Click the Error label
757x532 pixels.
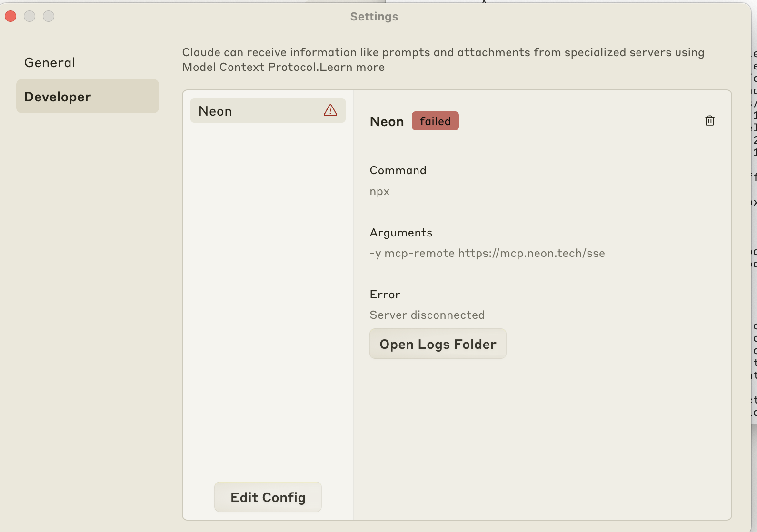click(385, 295)
